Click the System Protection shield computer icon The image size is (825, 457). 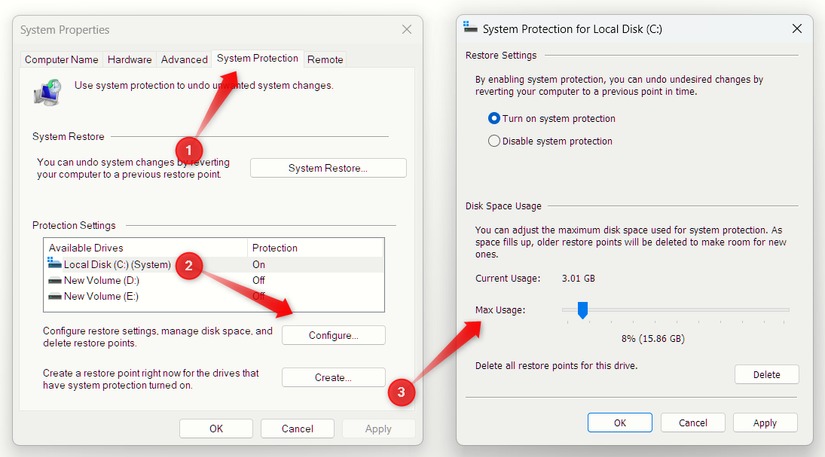(46, 92)
